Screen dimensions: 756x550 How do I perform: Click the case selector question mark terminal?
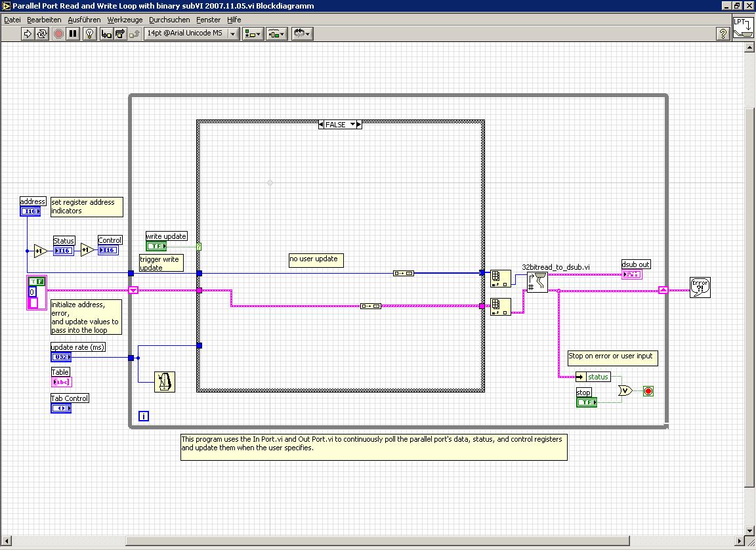199,247
